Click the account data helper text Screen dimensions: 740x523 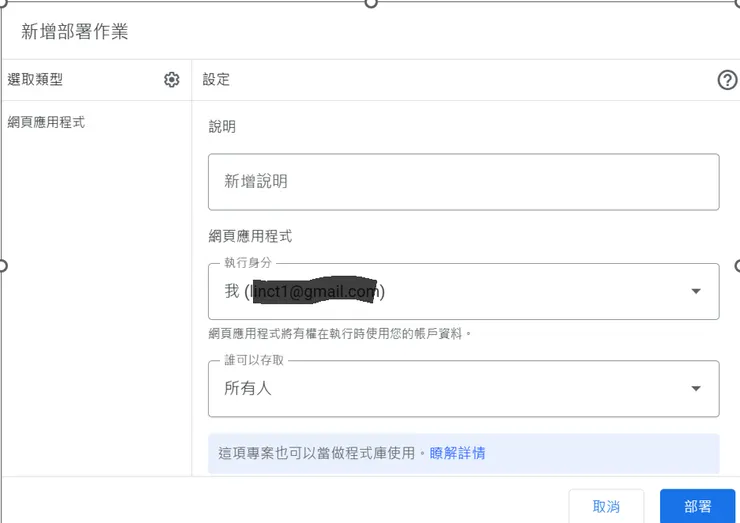point(339,333)
